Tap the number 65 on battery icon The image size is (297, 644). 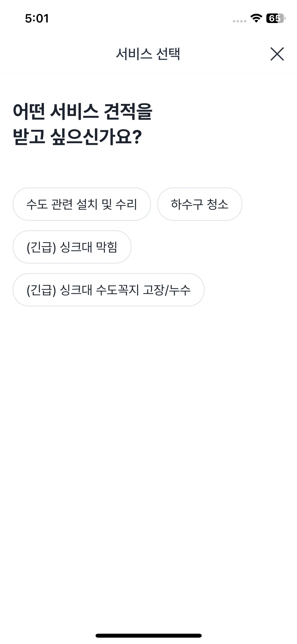274,18
